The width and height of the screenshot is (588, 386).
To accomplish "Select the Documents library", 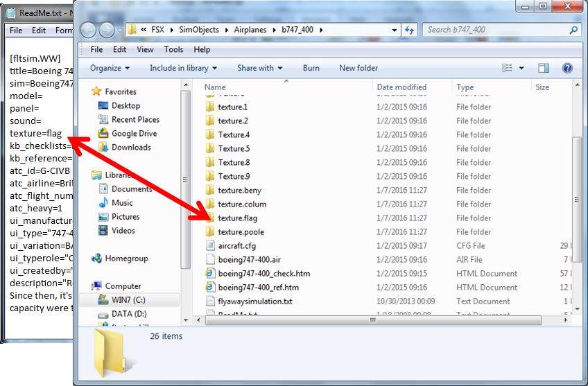I will click(x=126, y=189).
